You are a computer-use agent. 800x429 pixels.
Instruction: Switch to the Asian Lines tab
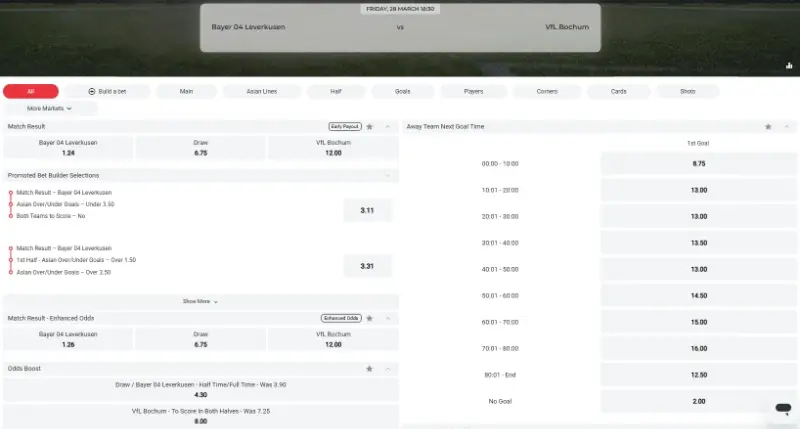262,91
